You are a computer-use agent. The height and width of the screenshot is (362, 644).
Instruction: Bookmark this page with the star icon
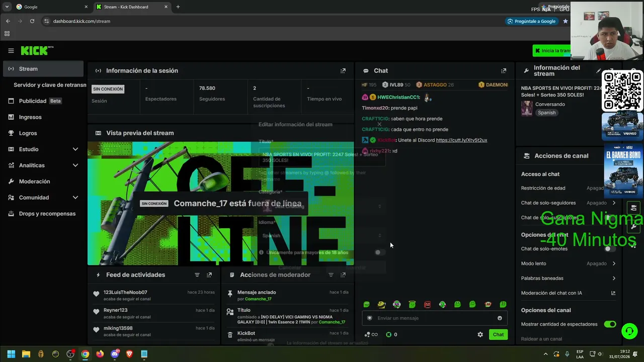click(566, 21)
